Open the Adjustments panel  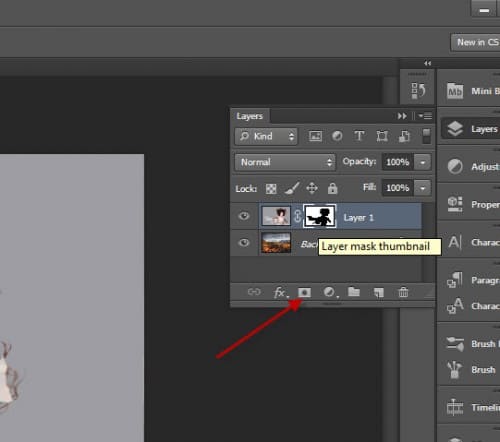point(473,166)
